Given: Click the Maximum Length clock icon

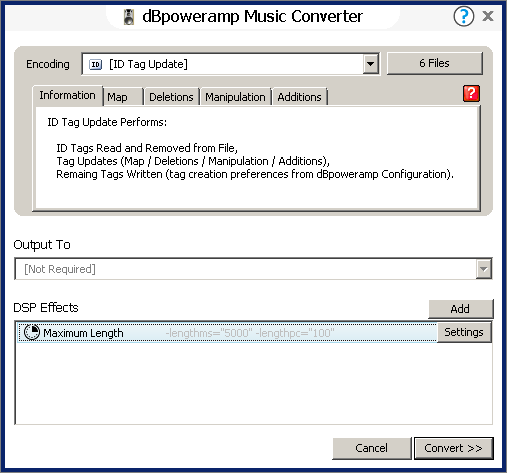Looking at the screenshot, I should (x=32, y=332).
